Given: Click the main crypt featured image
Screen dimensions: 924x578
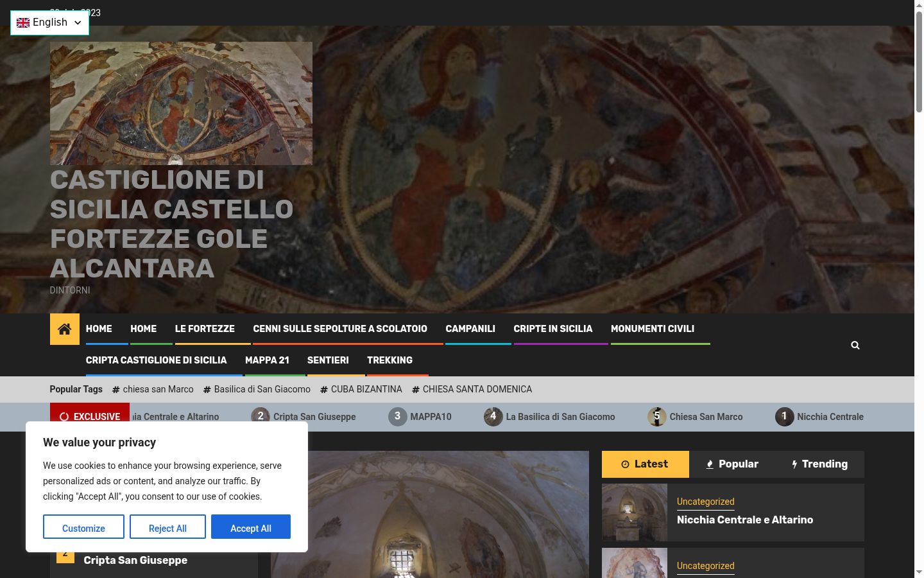Looking at the screenshot, I should [430, 514].
